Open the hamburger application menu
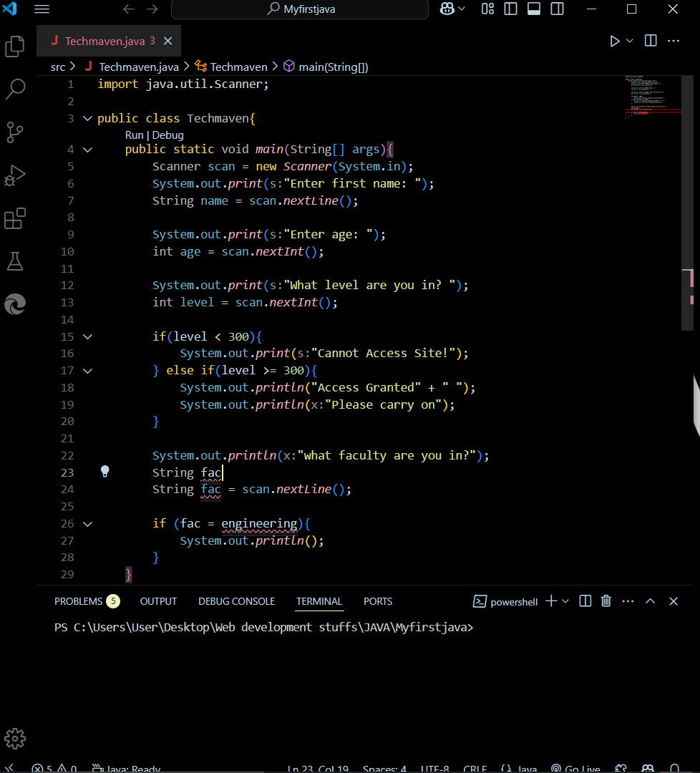This screenshot has width=700, height=773. [x=42, y=9]
